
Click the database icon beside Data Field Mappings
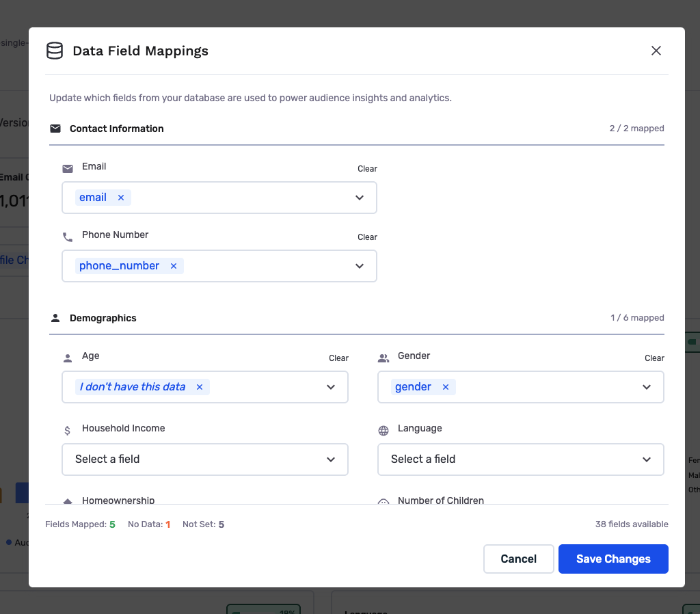pyautogui.click(x=55, y=51)
